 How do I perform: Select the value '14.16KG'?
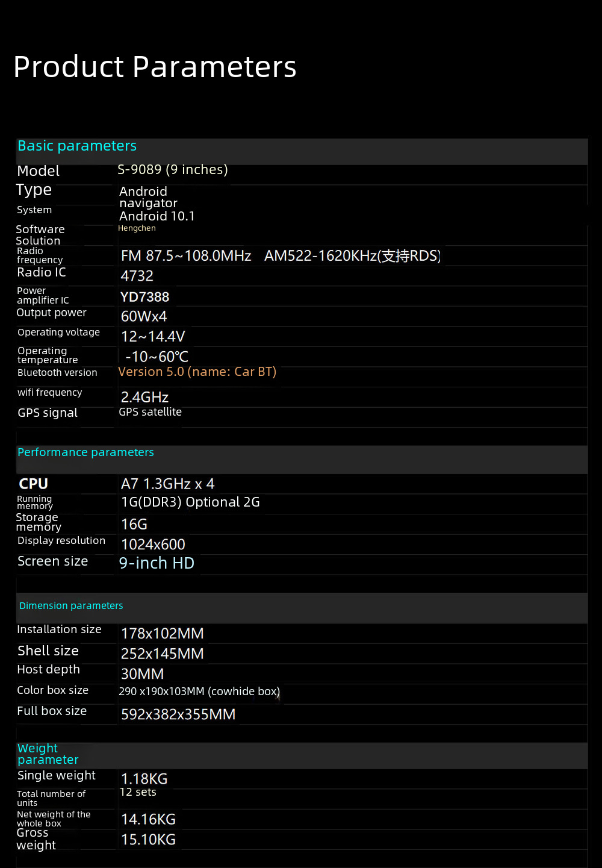[x=149, y=820]
